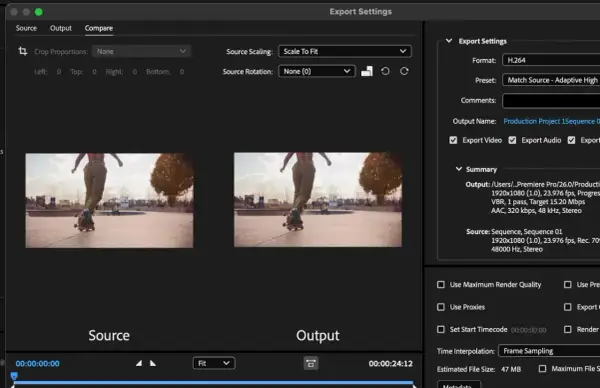Toggle the Use Previews checkbox
The width and height of the screenshot is (600, 388).
568,285
